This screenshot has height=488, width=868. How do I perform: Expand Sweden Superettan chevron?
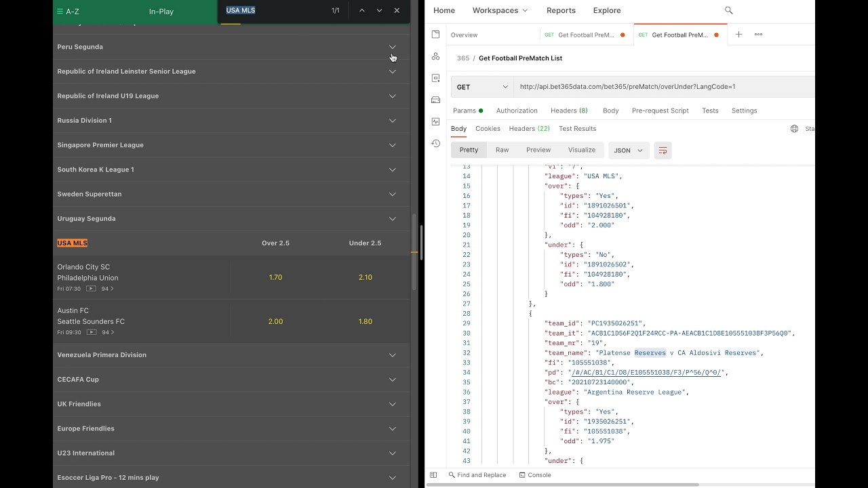(x=392, y=194)
